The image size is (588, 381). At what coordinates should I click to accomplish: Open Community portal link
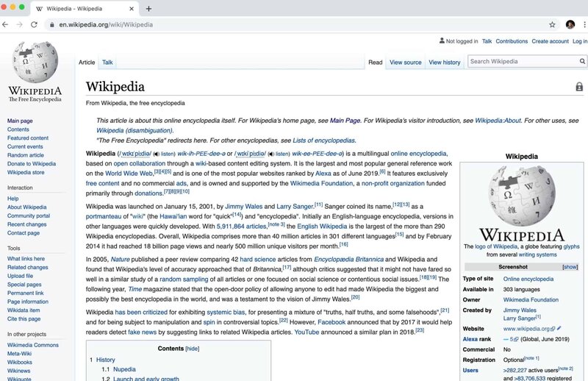tap(29, 216)
